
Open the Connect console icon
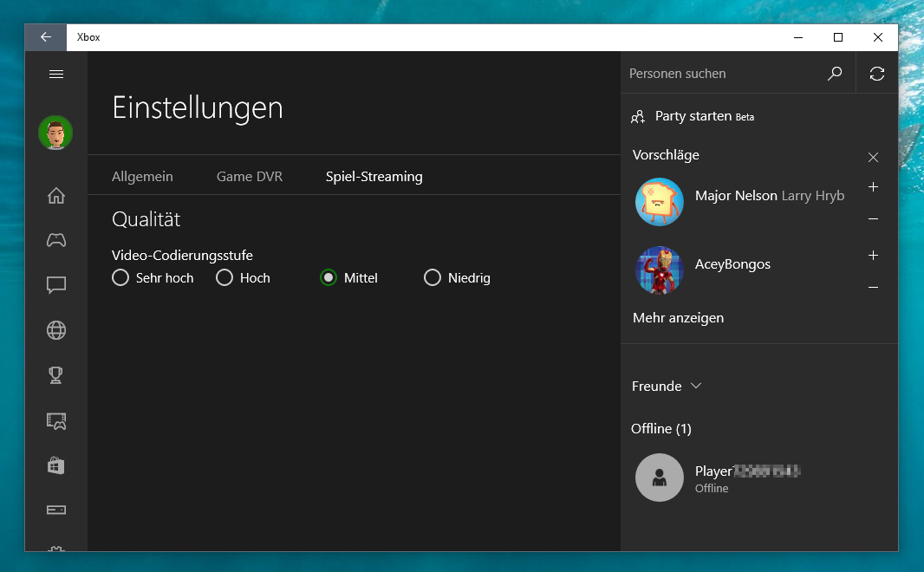56,510
